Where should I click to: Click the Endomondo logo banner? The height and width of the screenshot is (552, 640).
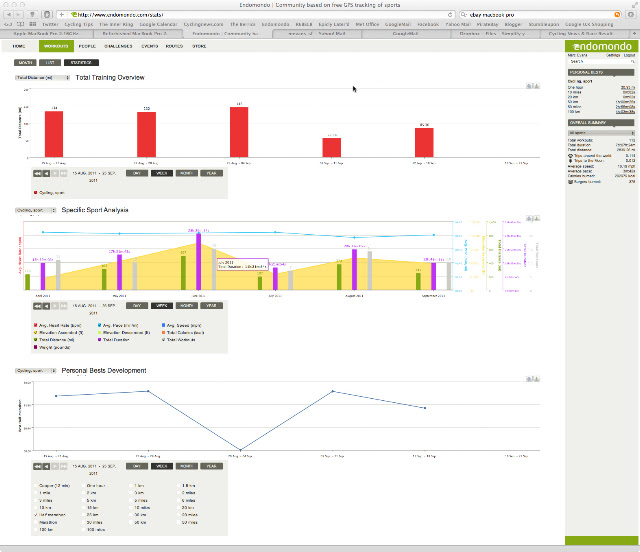(601, 46)
